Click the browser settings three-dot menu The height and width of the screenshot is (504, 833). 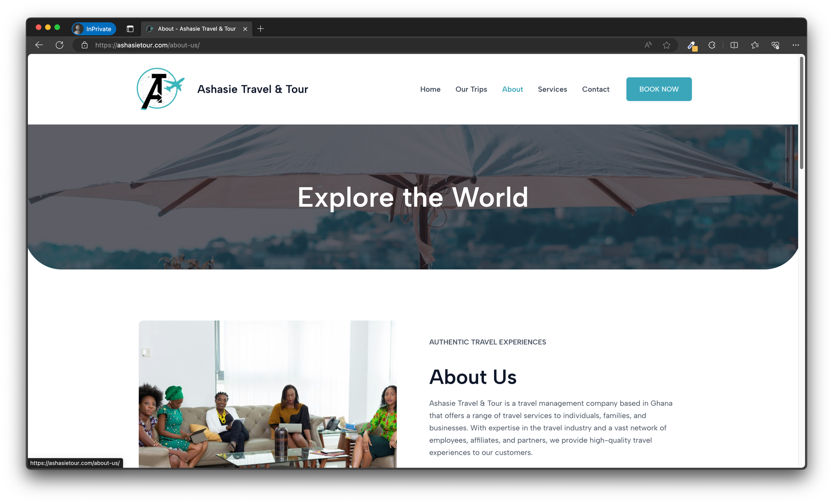[x=796, y=45]
